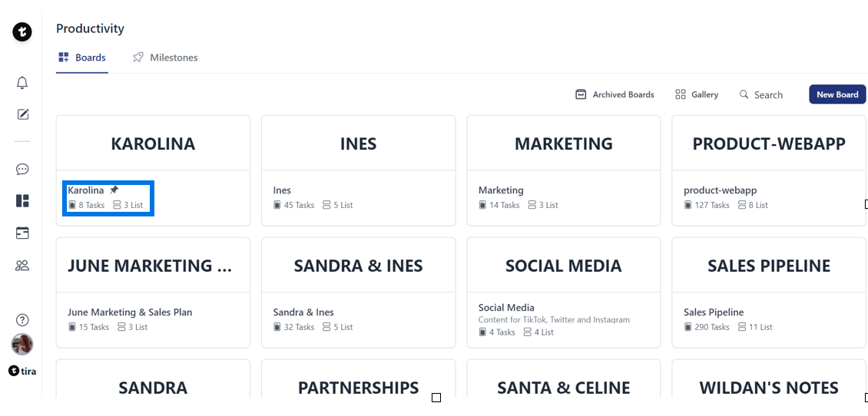Screen dimensions: 868x416
Task: Open the MARKETING board card
Action: click(563, 144)
